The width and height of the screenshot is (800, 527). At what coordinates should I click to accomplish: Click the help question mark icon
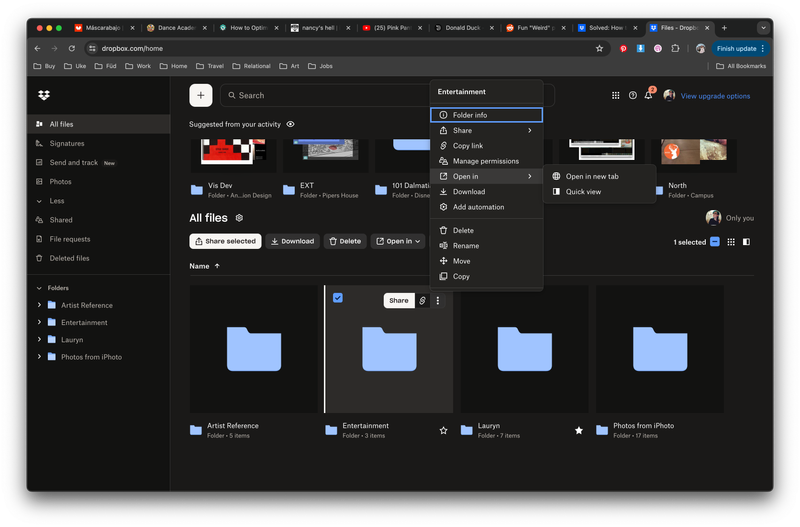pyautogui.click(x=632, y=96)
